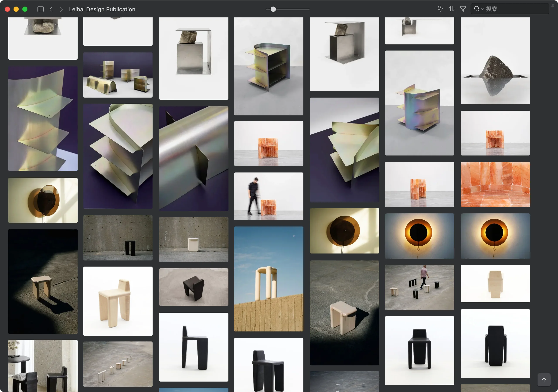Open the sort order arrows icon
The image size is (558, 392).
[x=451, y=9]
